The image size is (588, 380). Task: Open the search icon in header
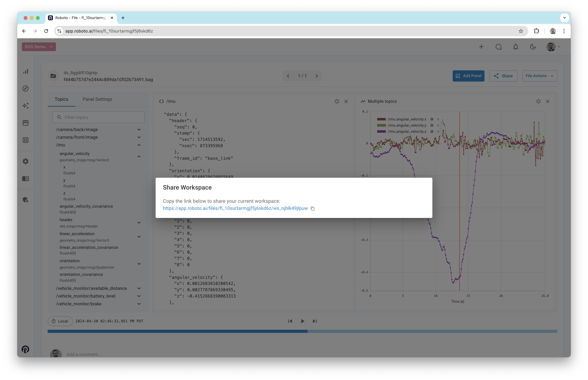coord(498,47)
